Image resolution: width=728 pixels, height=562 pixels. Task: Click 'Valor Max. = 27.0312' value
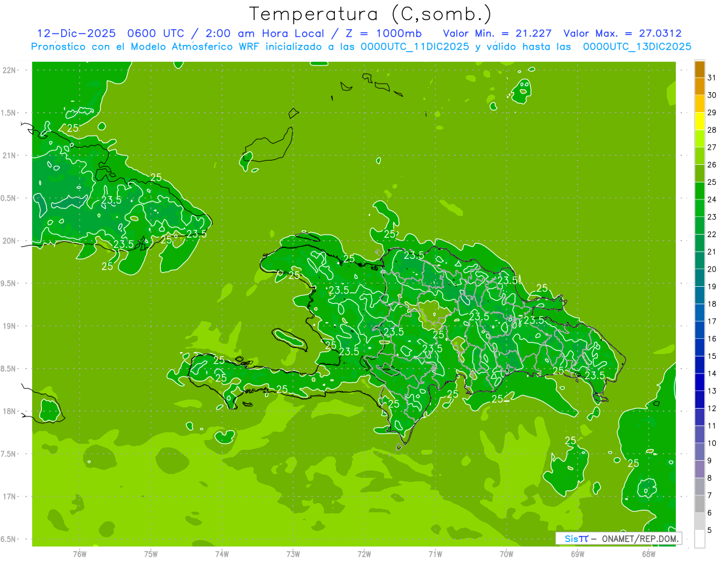click(622, 33)
